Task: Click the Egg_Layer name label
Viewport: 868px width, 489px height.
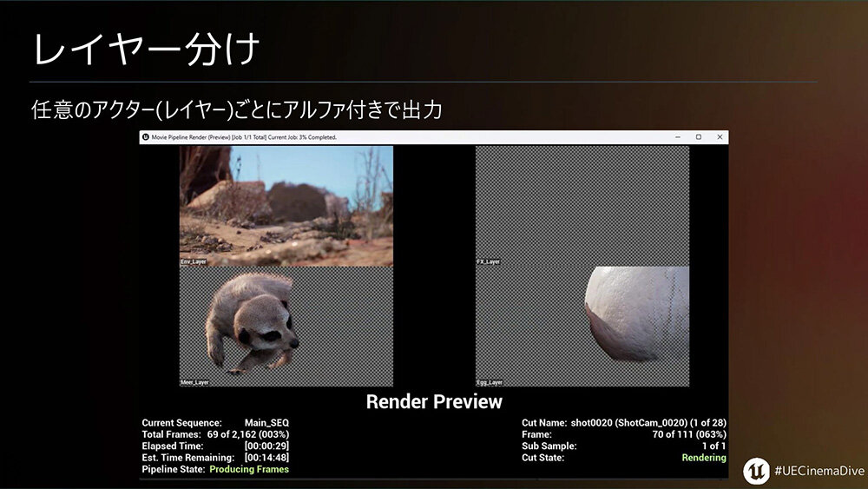Action: pos(490,382)
